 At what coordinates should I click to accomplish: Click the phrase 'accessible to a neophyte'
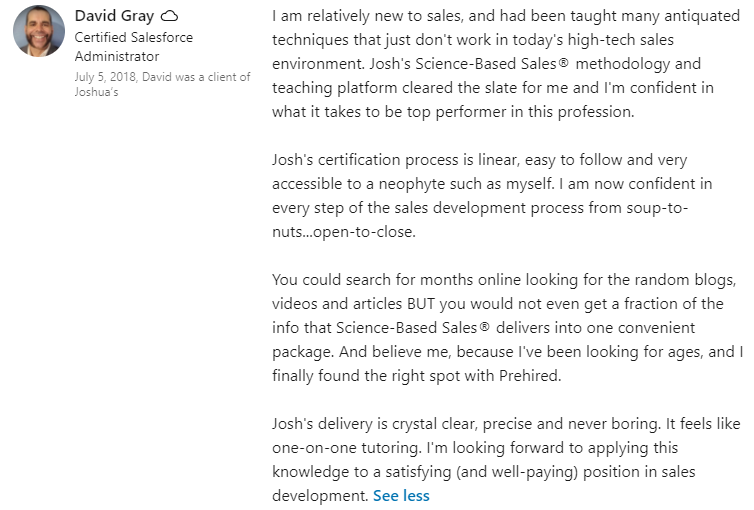pyautogui.click(x=361, y=184)
